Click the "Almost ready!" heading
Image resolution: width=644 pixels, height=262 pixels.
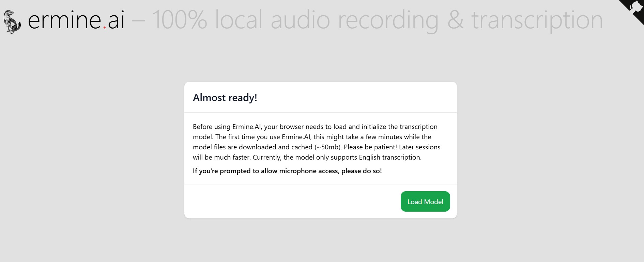[225, 98]
